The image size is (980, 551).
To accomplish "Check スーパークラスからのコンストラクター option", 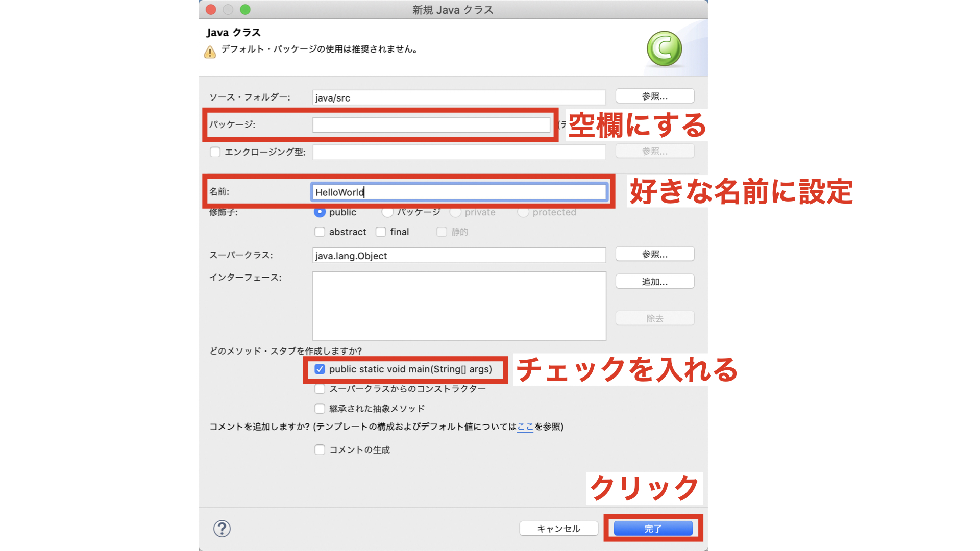I will tap(320, 389).
